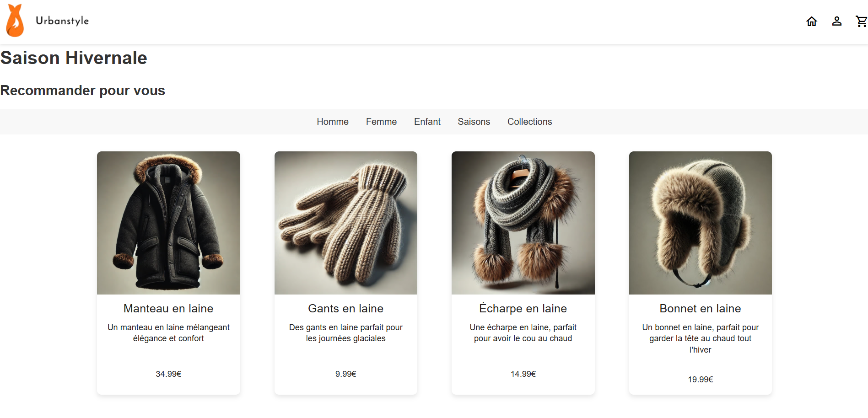Open the Femme menu item
The image size is (868, 418).
381,122
